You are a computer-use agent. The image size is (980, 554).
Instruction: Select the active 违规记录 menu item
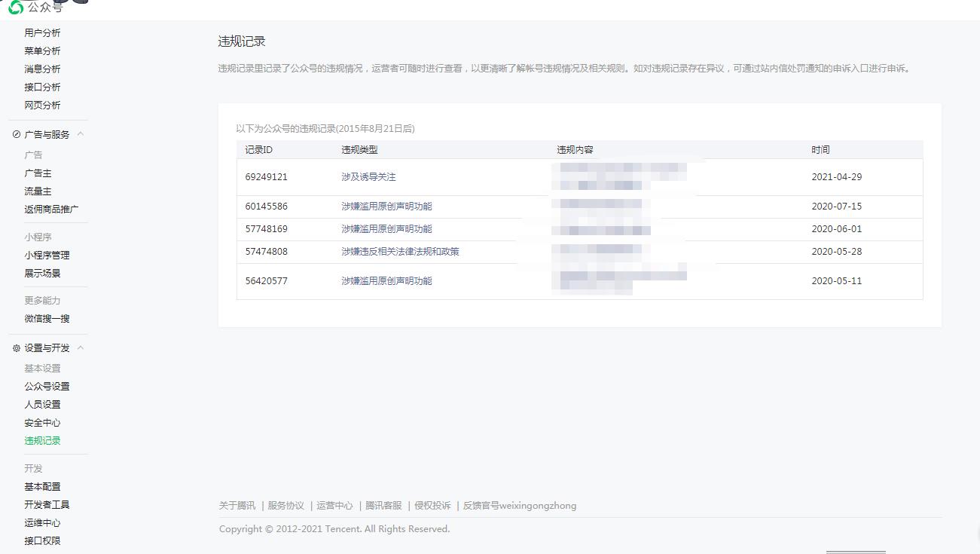pos(42,441)
